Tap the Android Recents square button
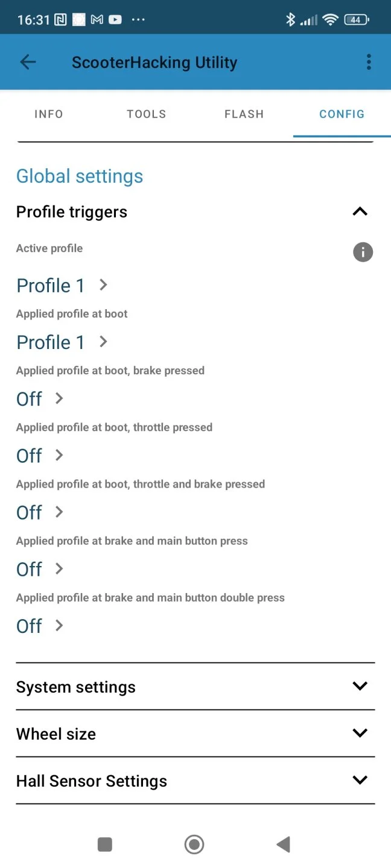 105,844
